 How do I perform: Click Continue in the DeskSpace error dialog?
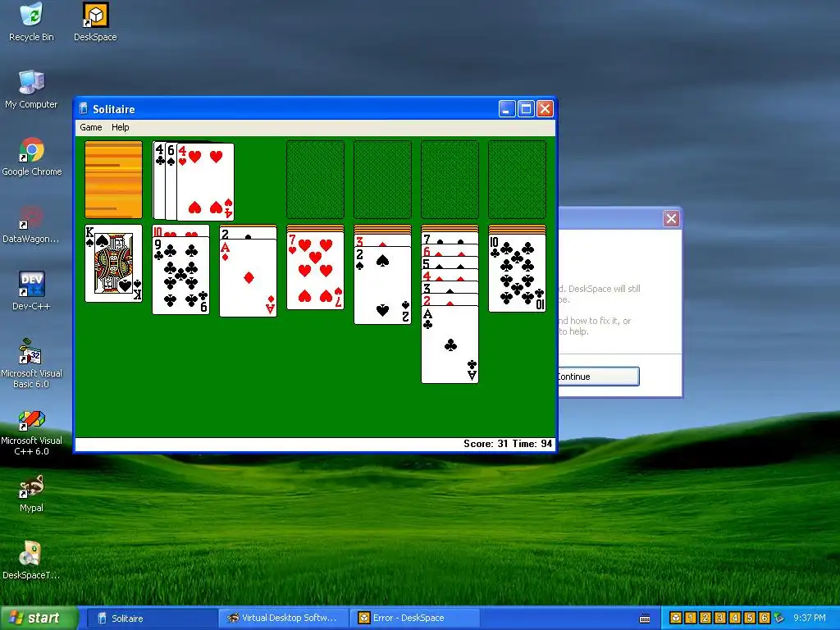598,377
